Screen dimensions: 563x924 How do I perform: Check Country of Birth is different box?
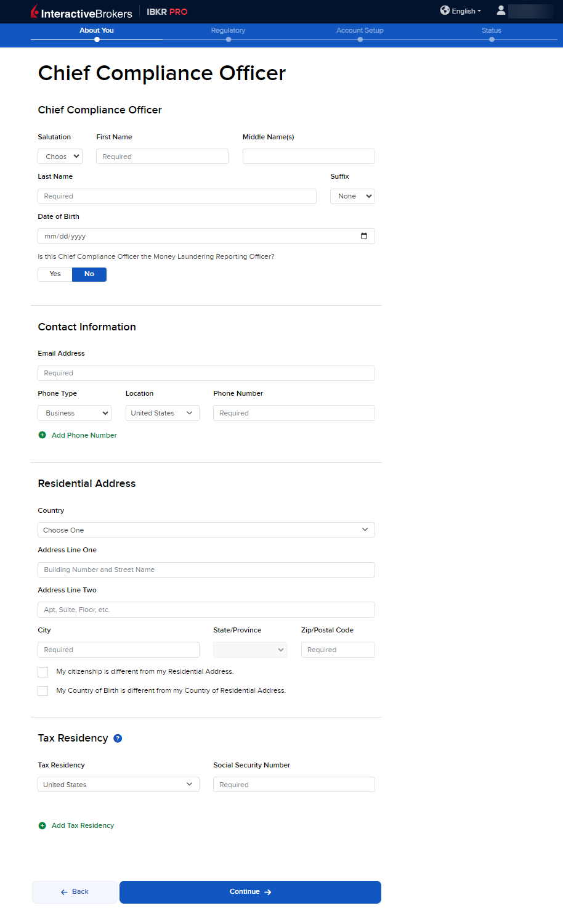pyautogui.click(x=43, y=691)
